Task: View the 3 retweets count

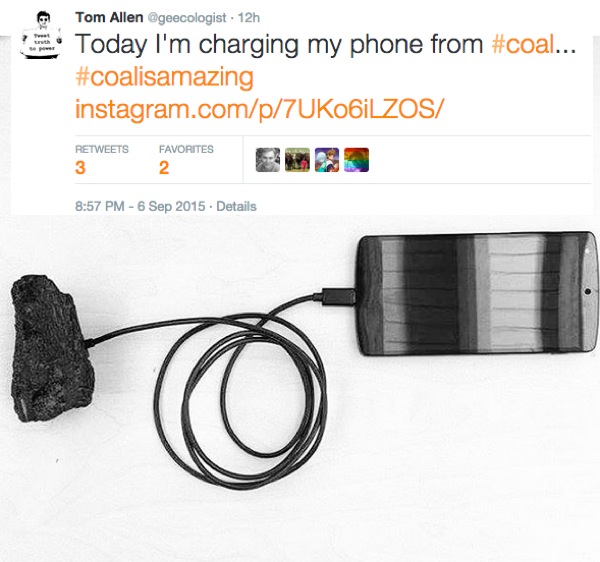Action: tap(80, 168)
